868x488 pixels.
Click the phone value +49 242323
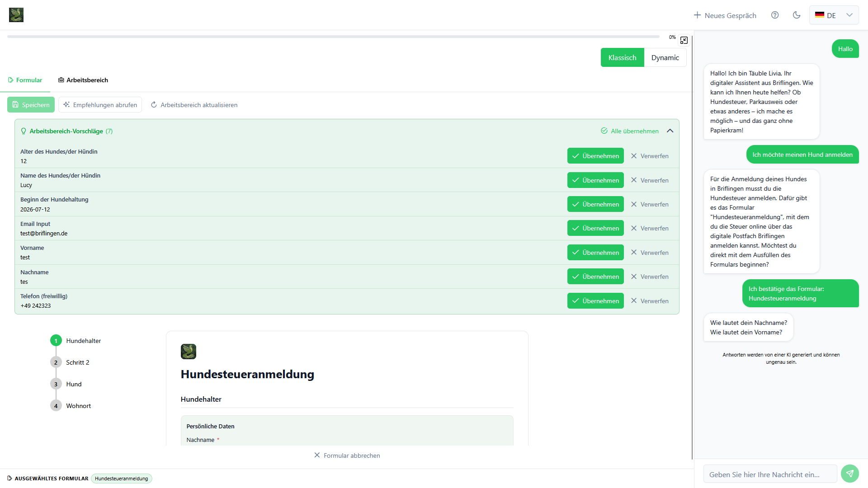[36, 306]
